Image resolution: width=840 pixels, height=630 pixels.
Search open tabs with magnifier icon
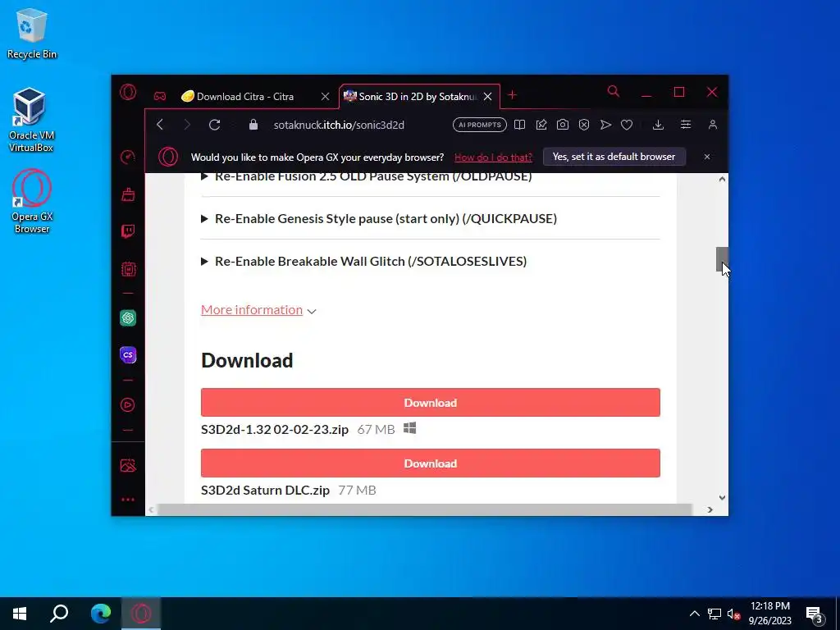tap(614, 92)
